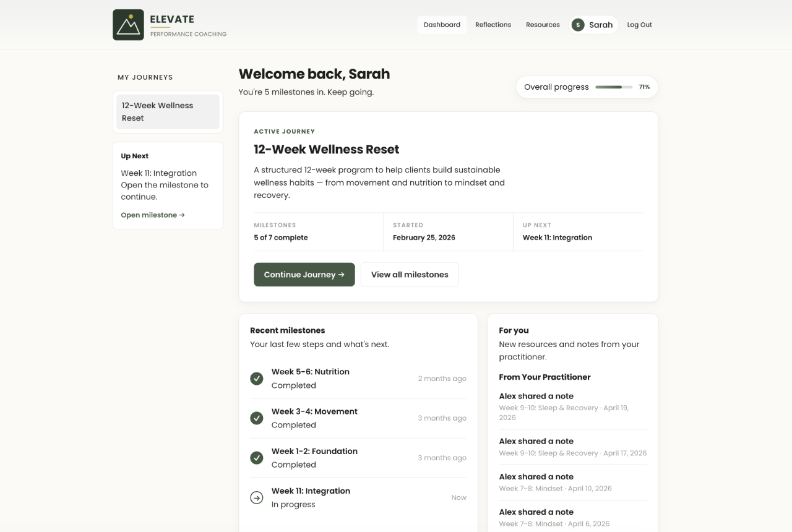The image size is (792, 532).
Task: Click 'February 25, 2026' started date
Action: point(424,238)
